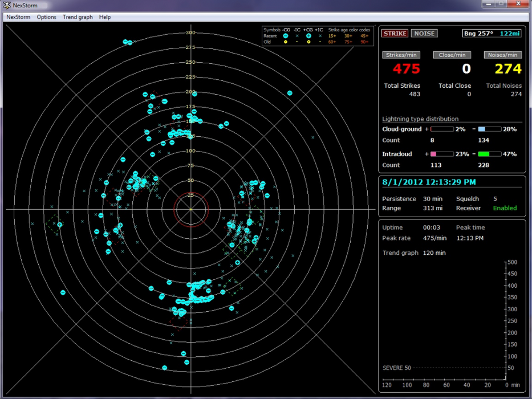The height and width of the screenshot is (399, 532).
Task: Click the red 25-mile range ring center
Action: pos(191,209)
